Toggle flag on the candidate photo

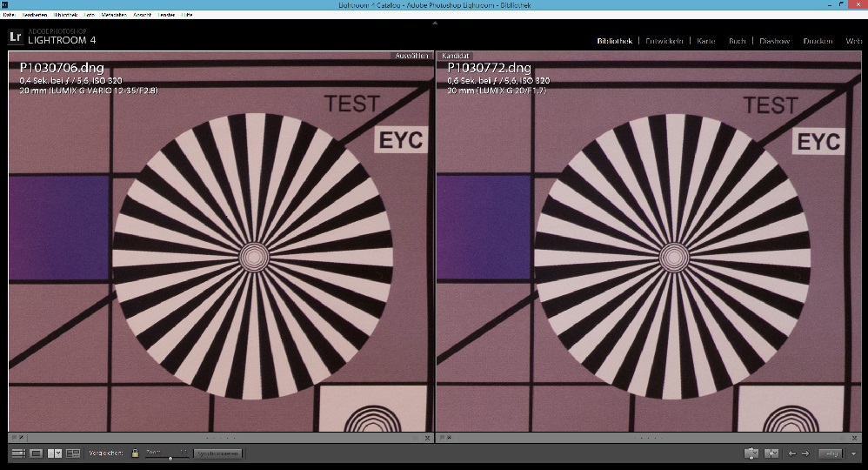(x=441, y=438)
